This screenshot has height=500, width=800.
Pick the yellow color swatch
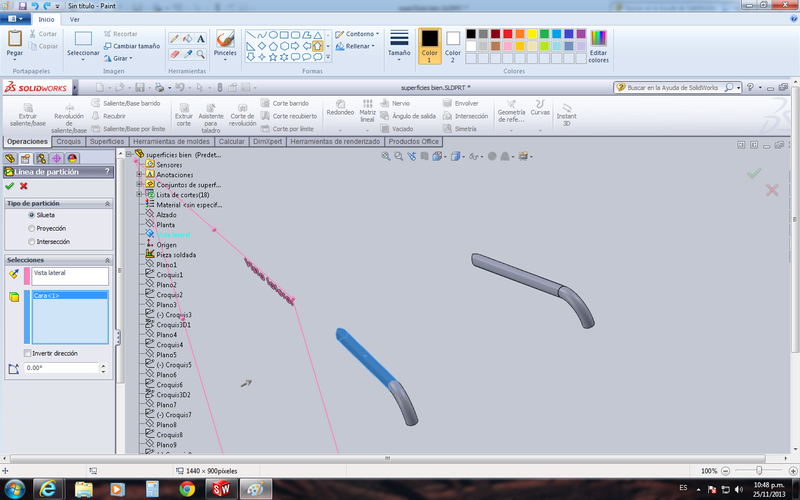pos(532,34)
